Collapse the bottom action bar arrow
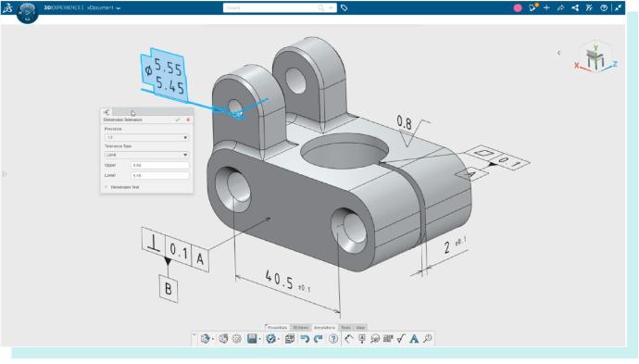The height and width of the screenshot is (364, 639). coord(194,335)
